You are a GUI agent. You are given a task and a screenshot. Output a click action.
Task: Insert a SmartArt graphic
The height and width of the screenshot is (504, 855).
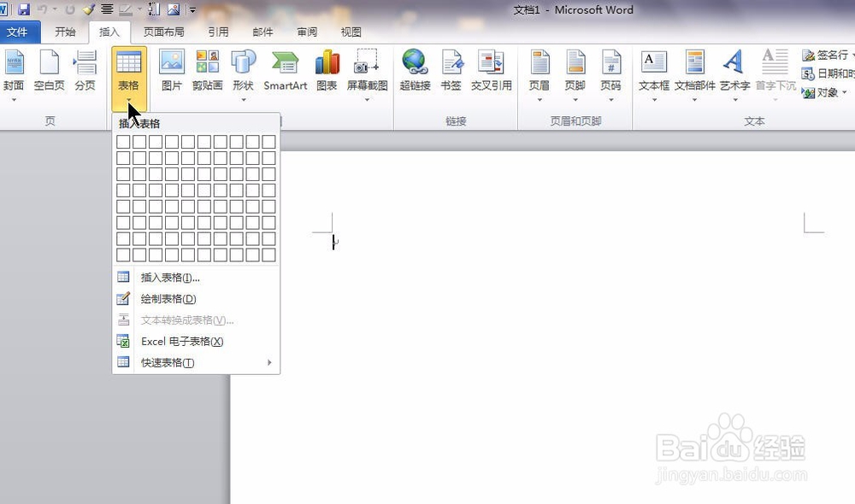(286, 70)
